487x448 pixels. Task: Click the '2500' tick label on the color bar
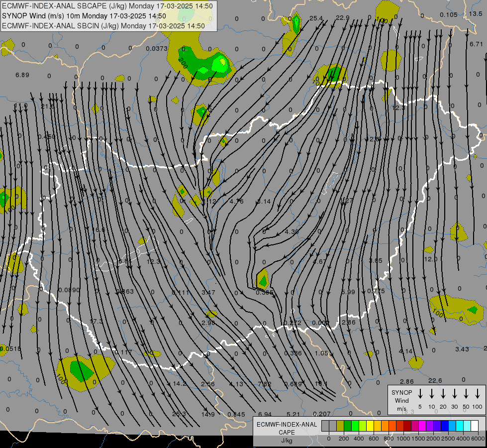(448, 439)
